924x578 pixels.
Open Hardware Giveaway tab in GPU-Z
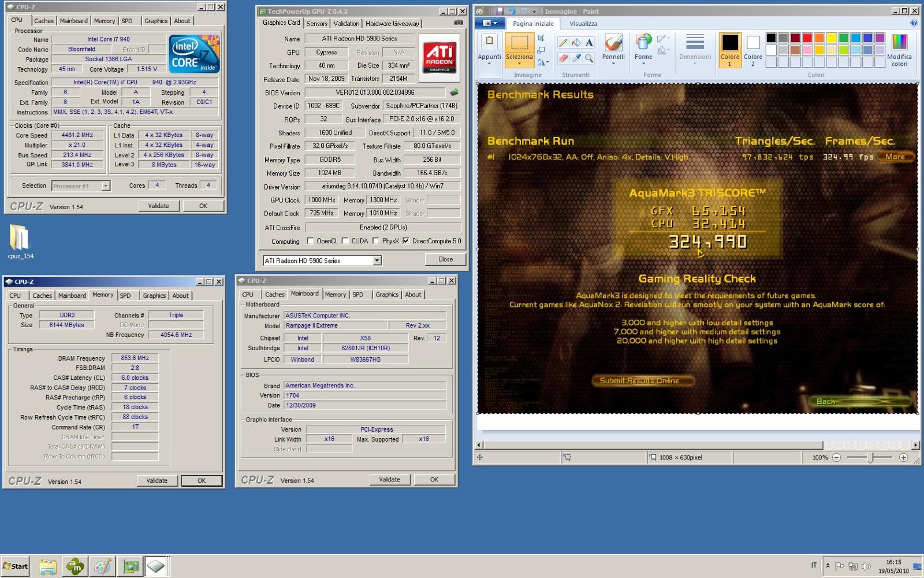pos(392,23)
